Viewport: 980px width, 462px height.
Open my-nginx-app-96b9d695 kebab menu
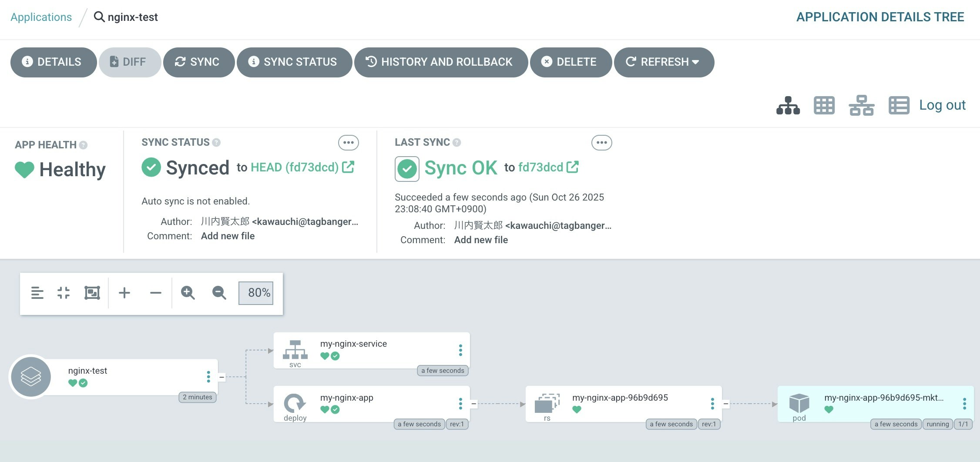tap(712, 404)
